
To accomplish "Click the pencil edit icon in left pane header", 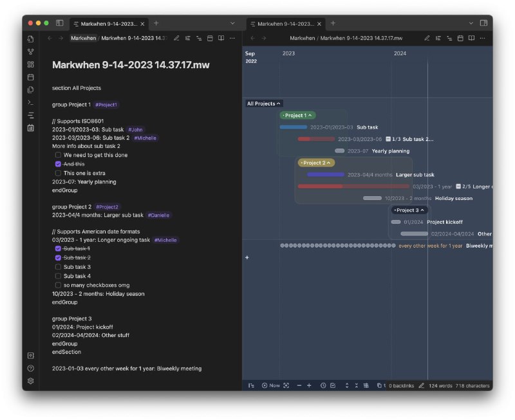I will (x=176, y=38).
